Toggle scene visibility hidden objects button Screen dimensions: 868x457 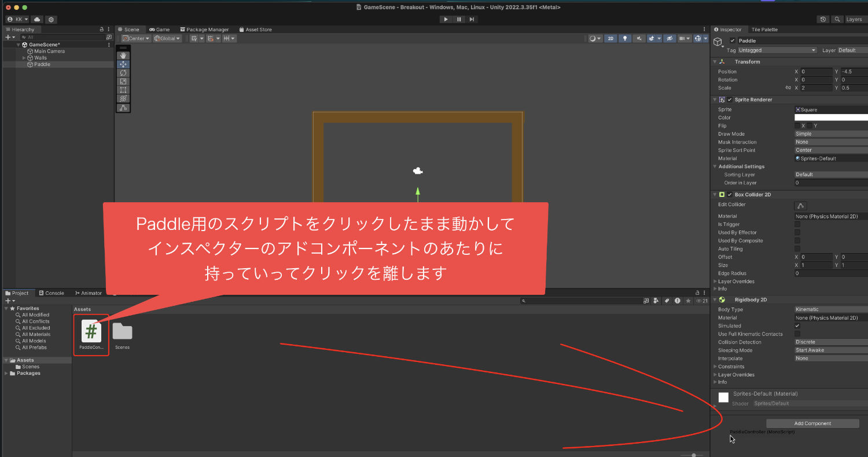[670, 38]
